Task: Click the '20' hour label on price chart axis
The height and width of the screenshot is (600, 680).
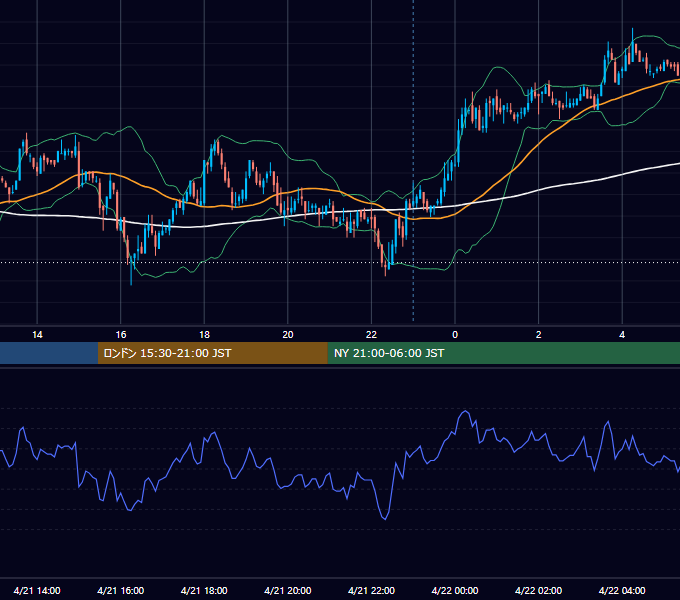Action: [288, 334]
